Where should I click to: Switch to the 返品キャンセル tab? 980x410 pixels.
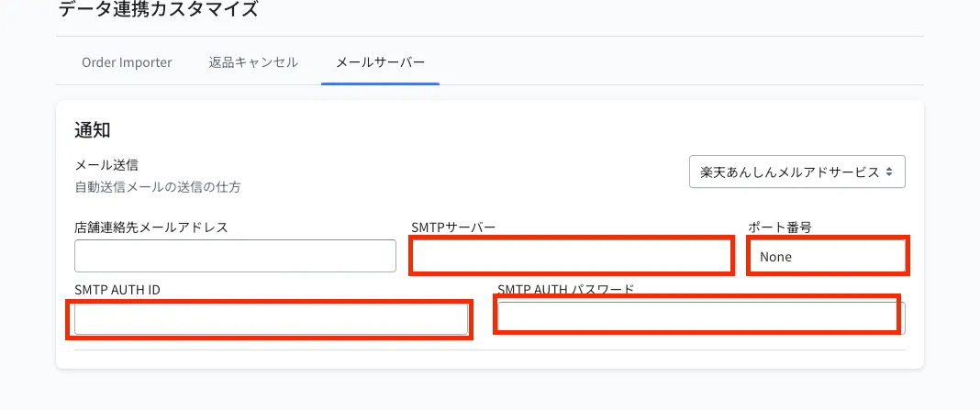(x=253, y=62)
